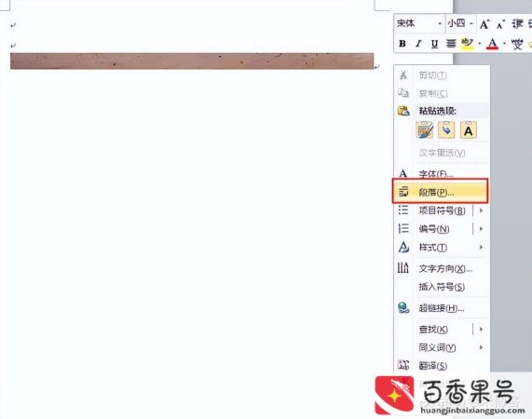Choose keep text only paste option
This screenshot has width=532, height=419.
point(469,130)
